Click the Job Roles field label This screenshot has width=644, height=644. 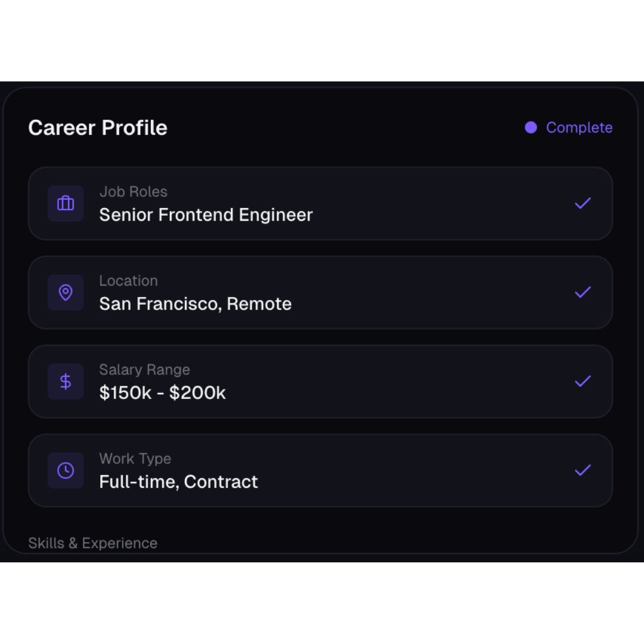coord(133,192)
